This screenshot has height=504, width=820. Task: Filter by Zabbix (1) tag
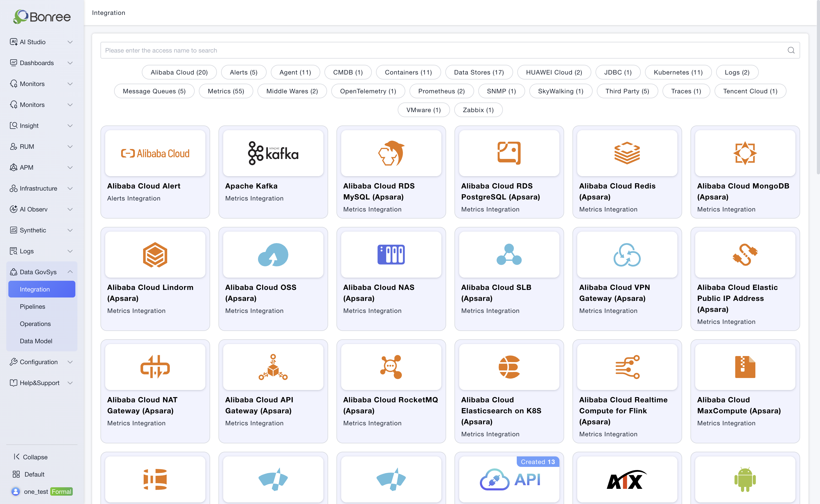pyautogui.click(x=478, y=110)
